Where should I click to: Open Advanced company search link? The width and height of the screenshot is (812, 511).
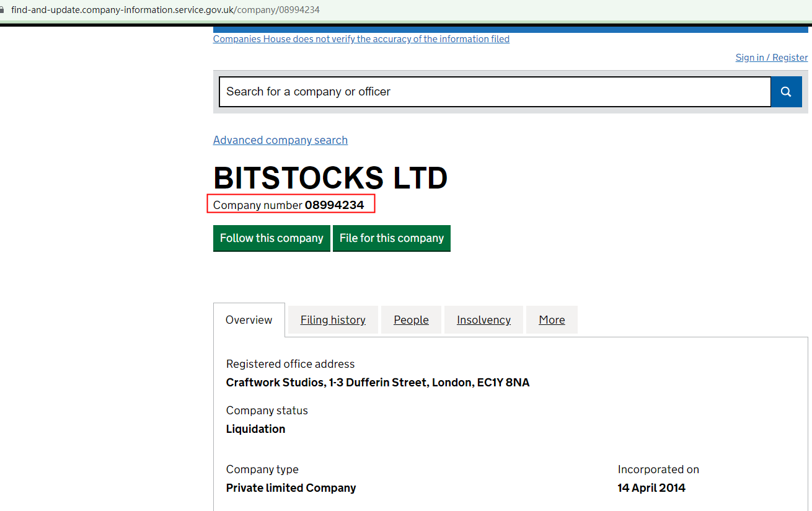pyautogui.click(x=280, y=140)
